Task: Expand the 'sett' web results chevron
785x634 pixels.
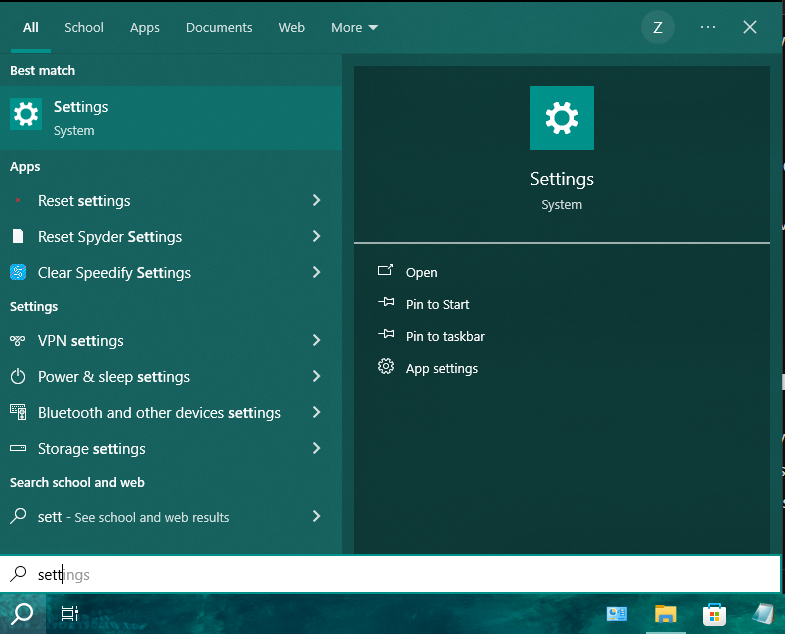Action: [316, 516]
